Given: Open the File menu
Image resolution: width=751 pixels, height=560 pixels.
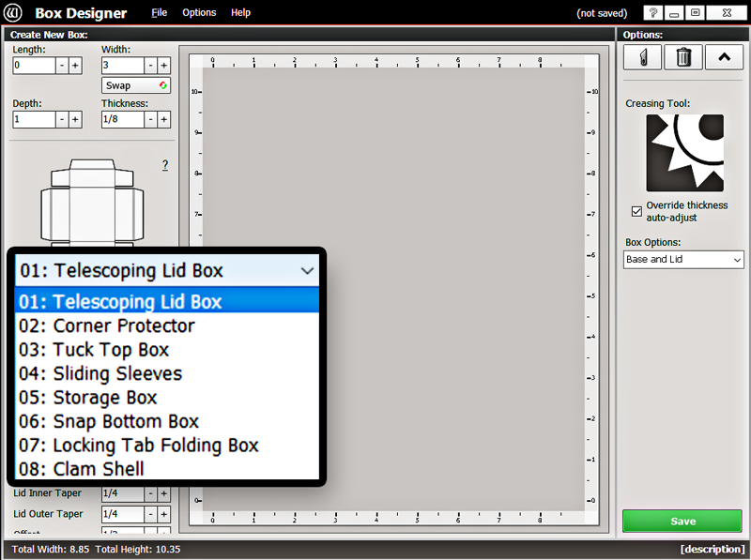Looking at the screenshot, I should 159,13.
